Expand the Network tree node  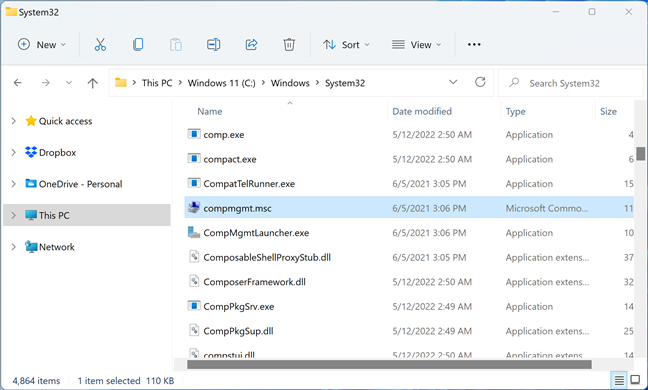[x=14, y=247]
